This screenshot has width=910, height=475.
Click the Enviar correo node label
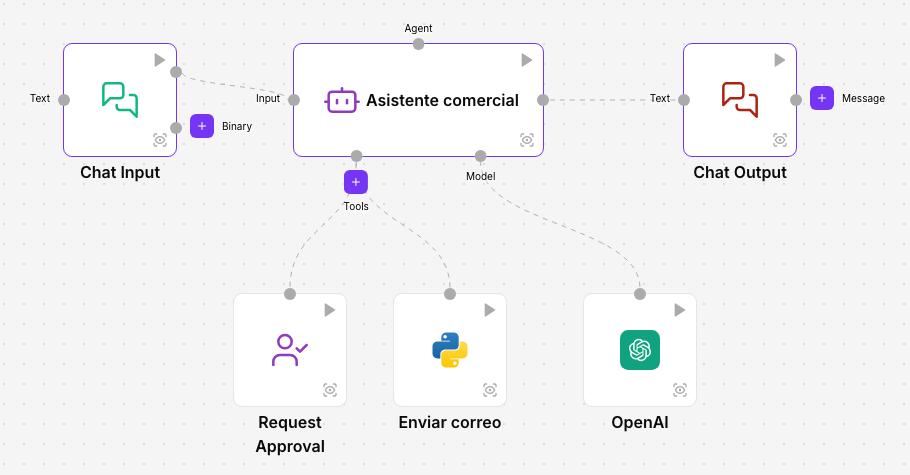[450, 422]
